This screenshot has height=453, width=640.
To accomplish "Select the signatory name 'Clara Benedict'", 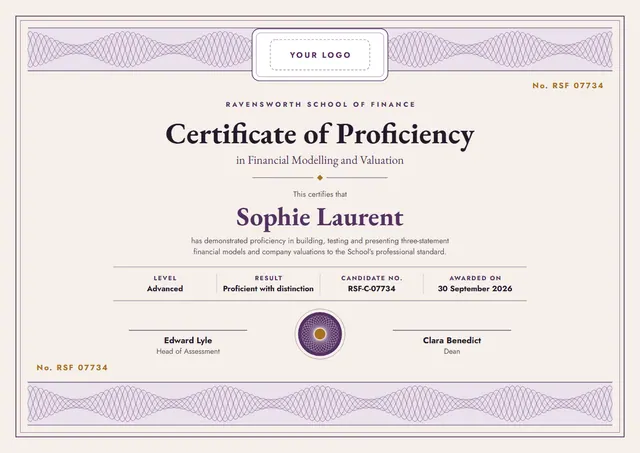I will click(452, 340).
